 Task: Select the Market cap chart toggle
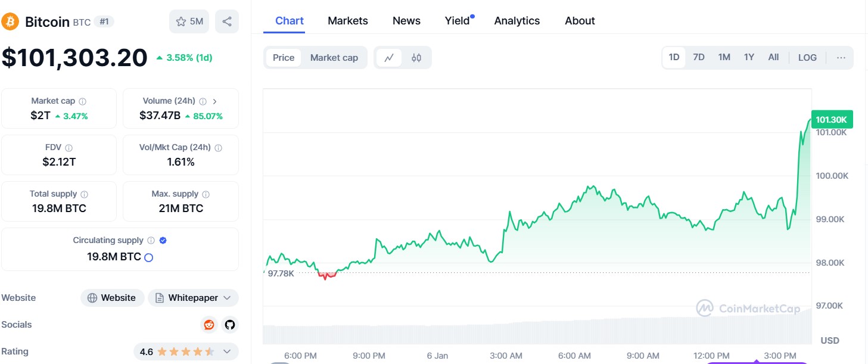tap(334, 58)
